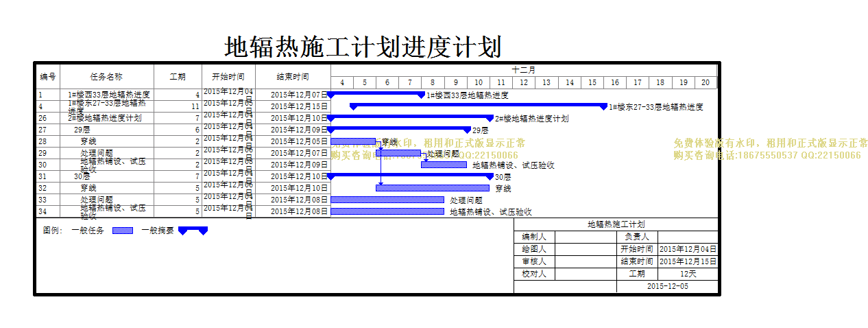
Task: Select day 5 in the timeline header
Action: 365,82
